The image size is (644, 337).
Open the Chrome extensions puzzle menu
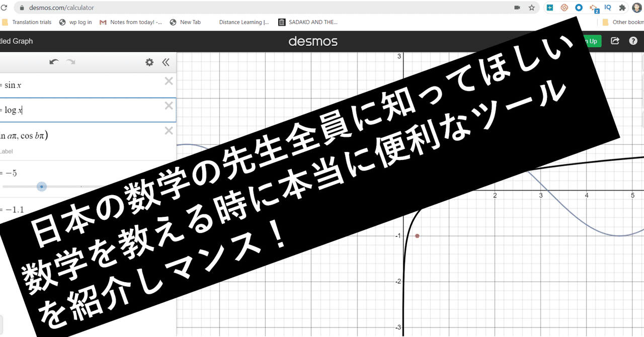point(622,8)
